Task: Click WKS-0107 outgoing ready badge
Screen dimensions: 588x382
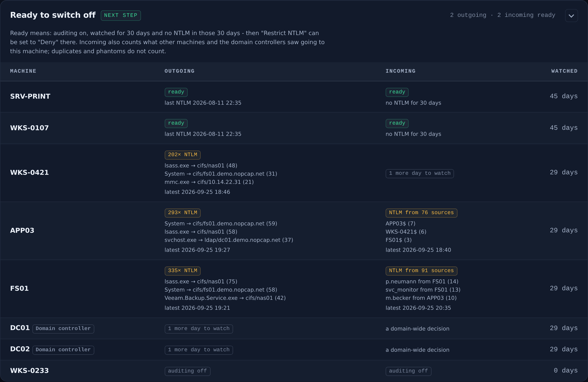Action: coord(176,123)
